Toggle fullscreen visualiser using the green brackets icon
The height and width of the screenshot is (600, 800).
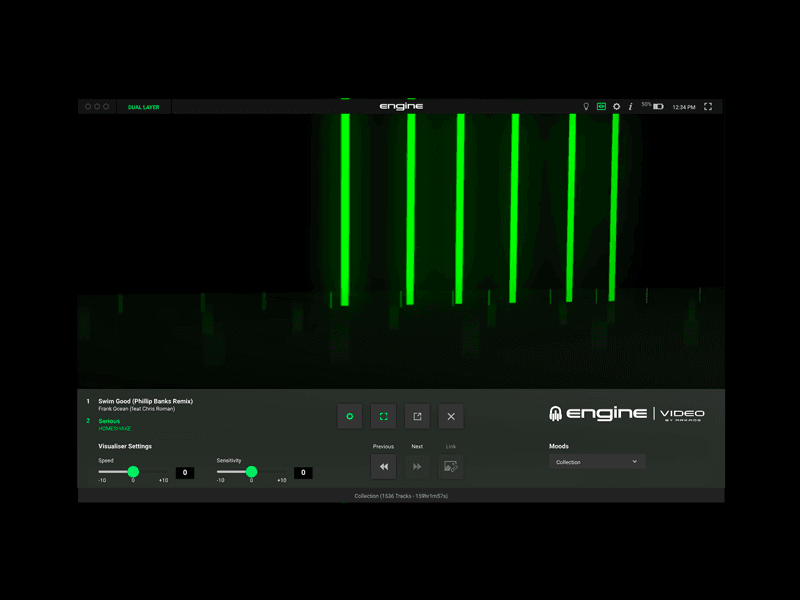pyautogui.click(x=384, y=416)
